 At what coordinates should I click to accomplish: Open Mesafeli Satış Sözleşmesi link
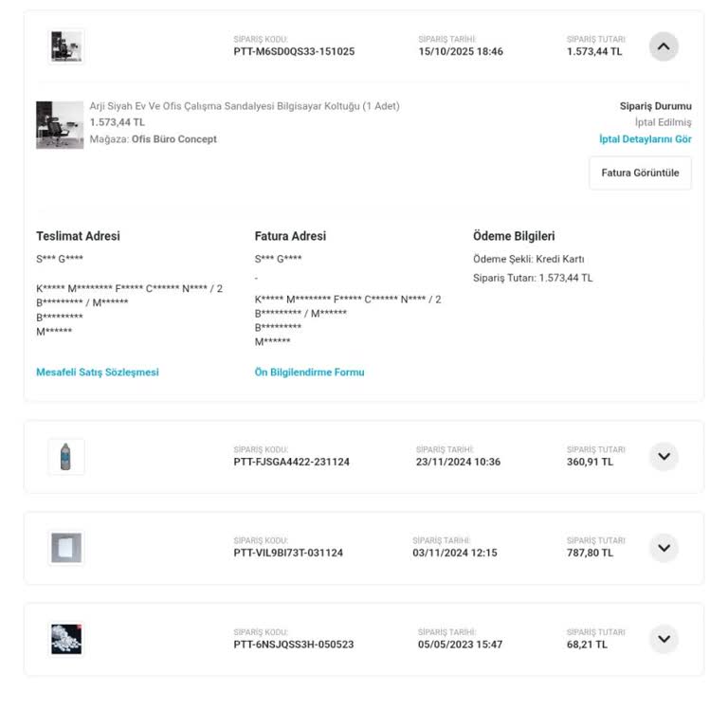98,373
